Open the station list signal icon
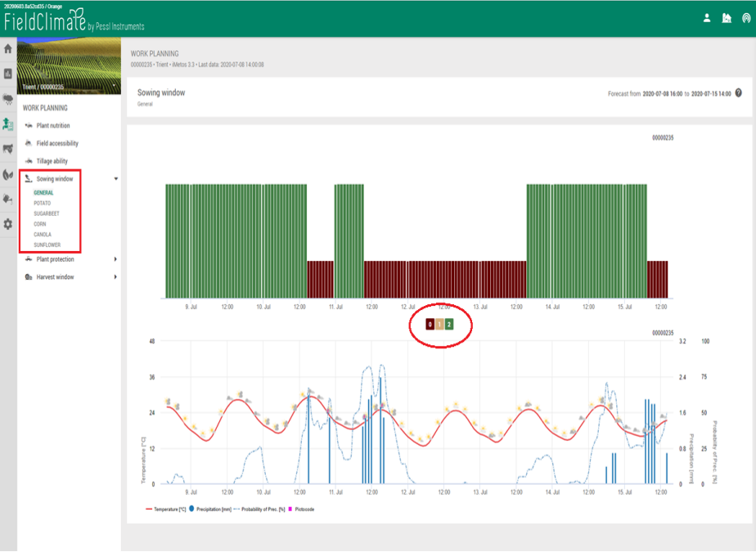Image resolution: width=756 pixels, height=552 pixels. (746, 18)
